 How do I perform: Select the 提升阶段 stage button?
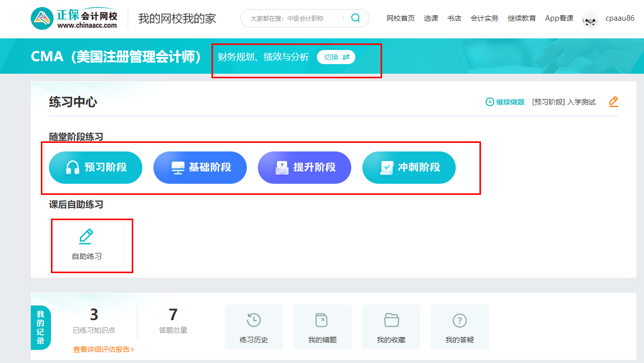point(304,168)
